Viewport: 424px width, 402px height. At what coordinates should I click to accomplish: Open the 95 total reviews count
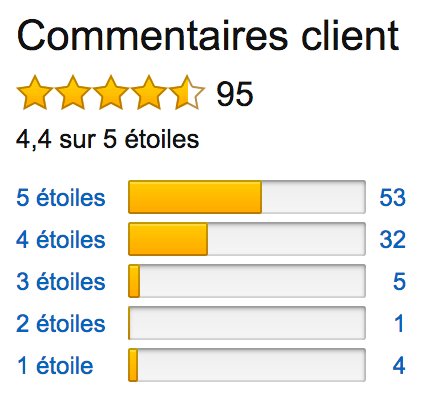click(x=235, y=95)
